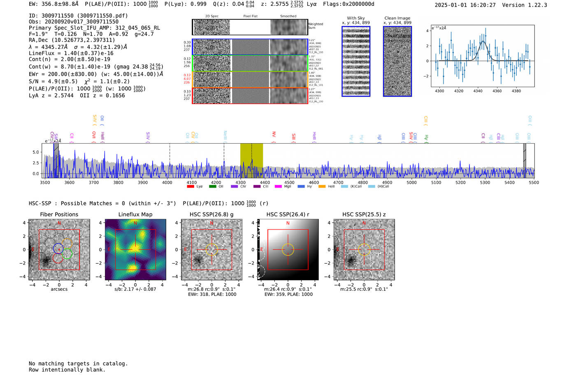Click the magenta MgII legend swatch

278,186
